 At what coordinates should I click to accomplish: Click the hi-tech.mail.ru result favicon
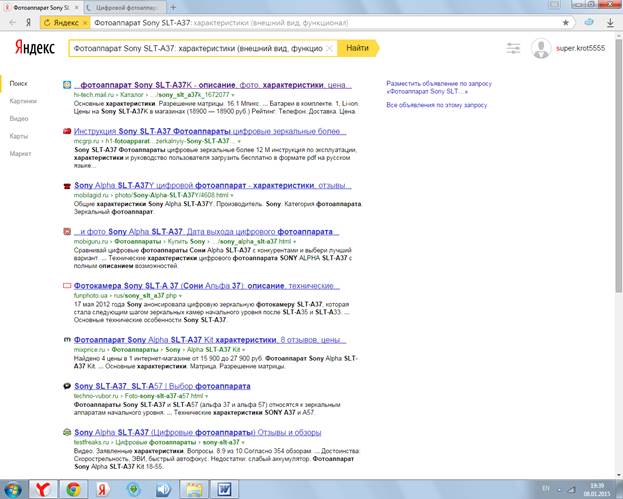click(67, 85)
